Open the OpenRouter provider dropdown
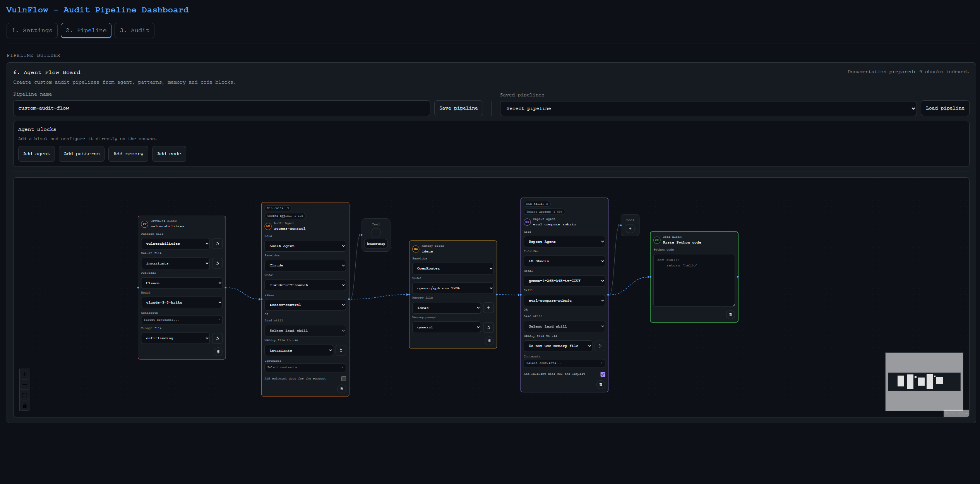Image resolution: width=980 pixels, height=484 pixels. (x=453, y=268)
